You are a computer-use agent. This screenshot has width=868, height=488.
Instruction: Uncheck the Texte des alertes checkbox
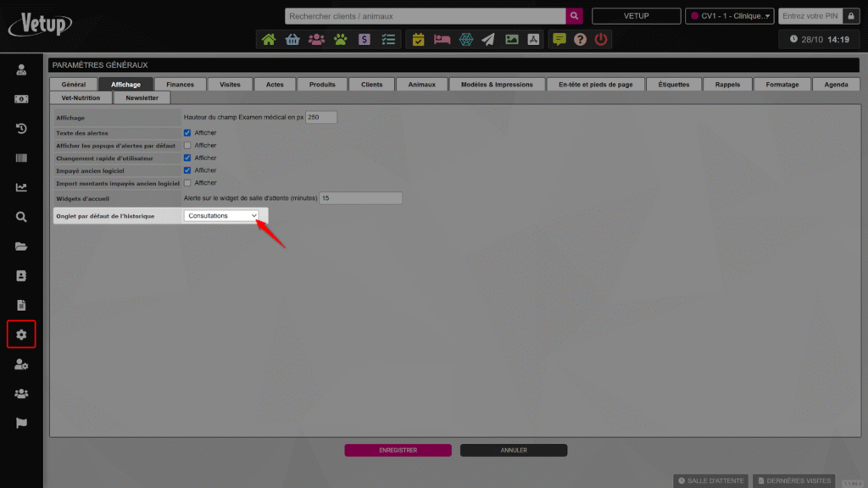tap(187, 133)
